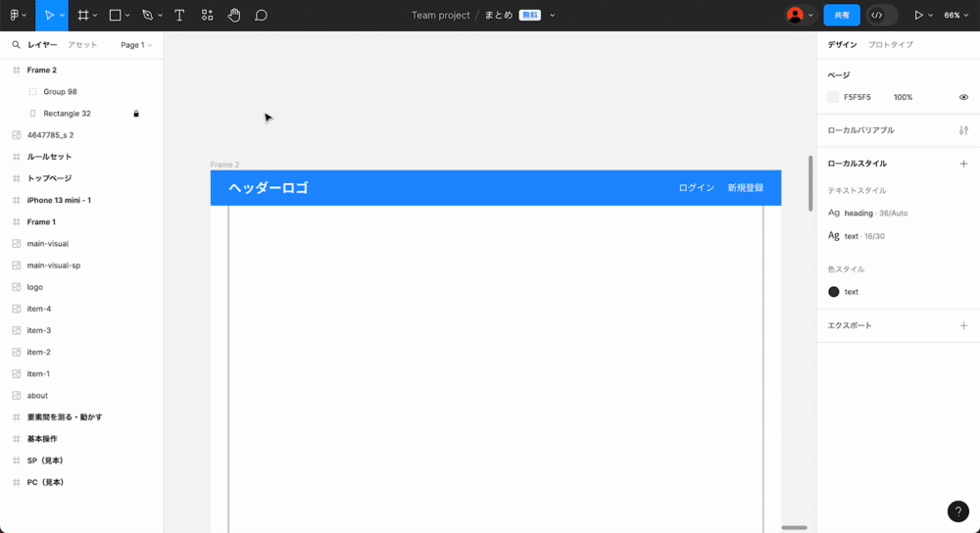Click 新規登録 in the canvas header
This screenshot has height=533, width=980.
click(745, 187)
